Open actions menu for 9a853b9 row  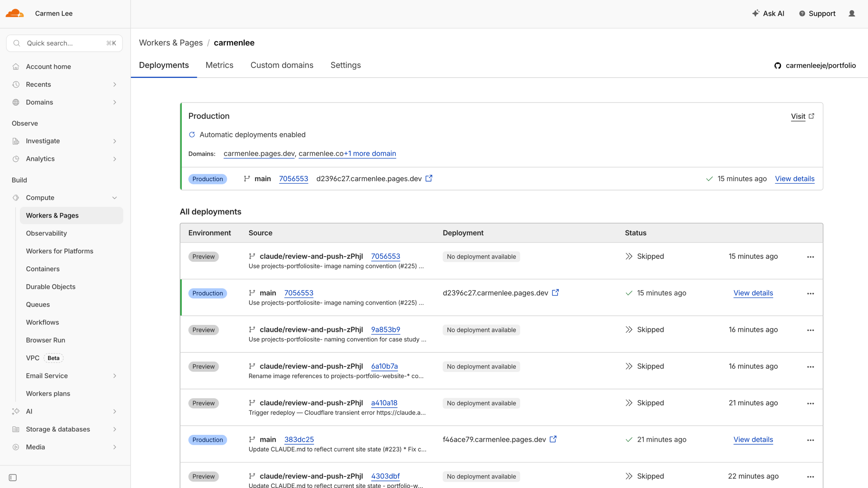point(810,330)
